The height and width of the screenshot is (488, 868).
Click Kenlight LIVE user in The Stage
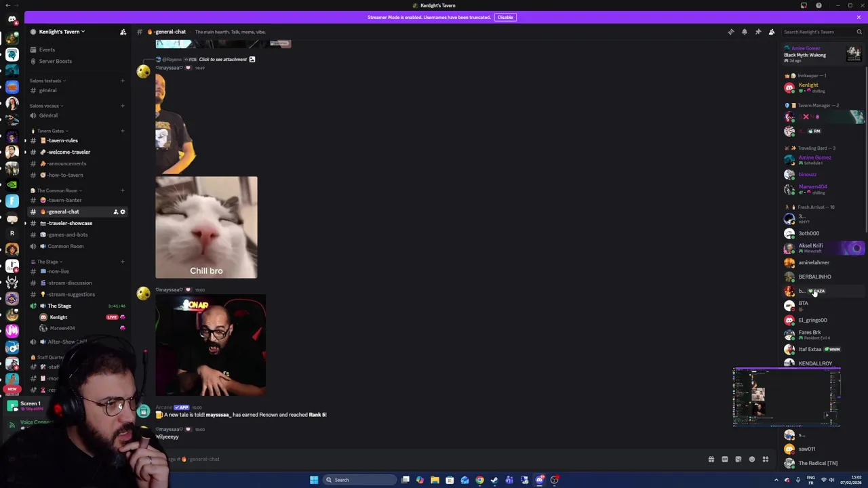[x=81, y=317]
